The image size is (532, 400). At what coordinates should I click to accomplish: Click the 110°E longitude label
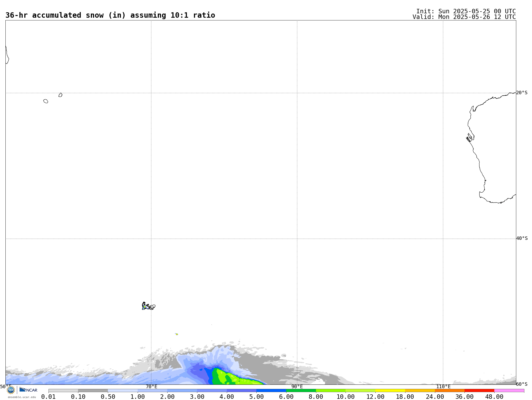(x=443, y=387)
